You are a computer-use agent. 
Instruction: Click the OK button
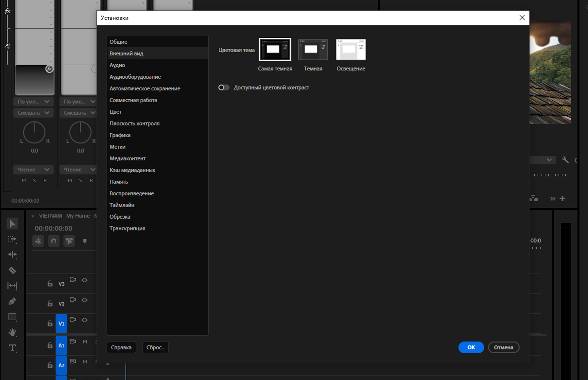[471, 347]
